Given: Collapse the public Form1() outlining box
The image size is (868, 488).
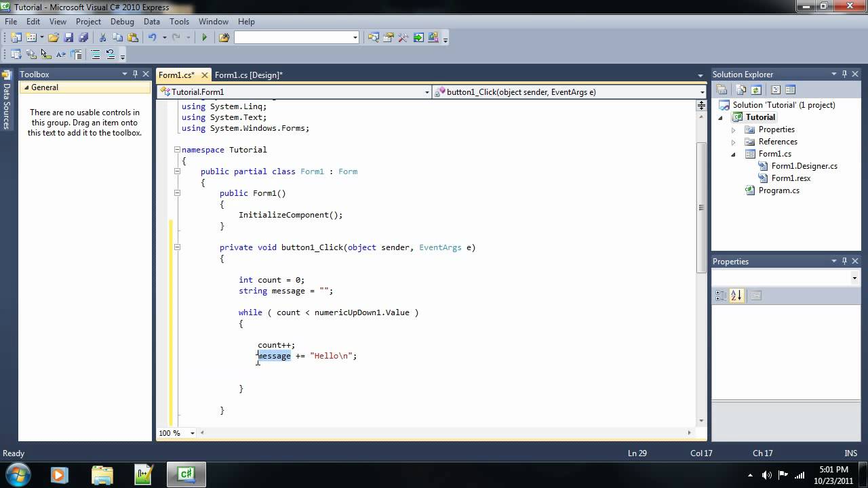Looking at the screenshot, I should [x=177, y=193].
